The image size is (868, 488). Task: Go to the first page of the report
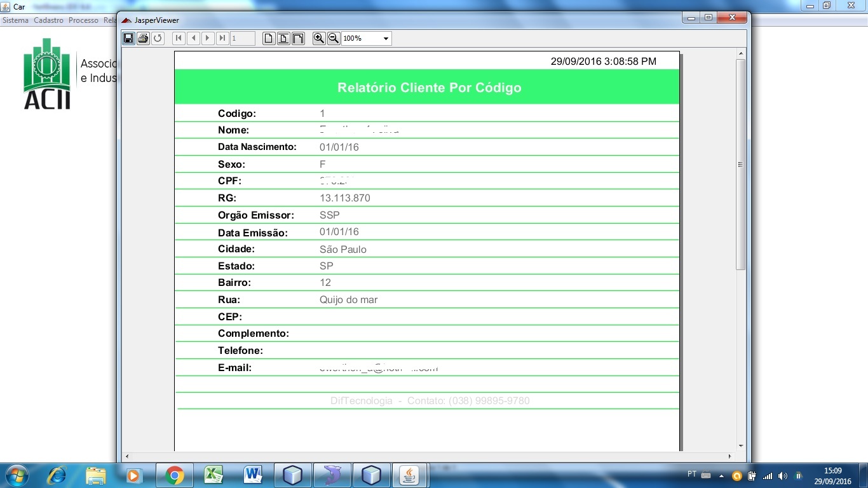179,38
